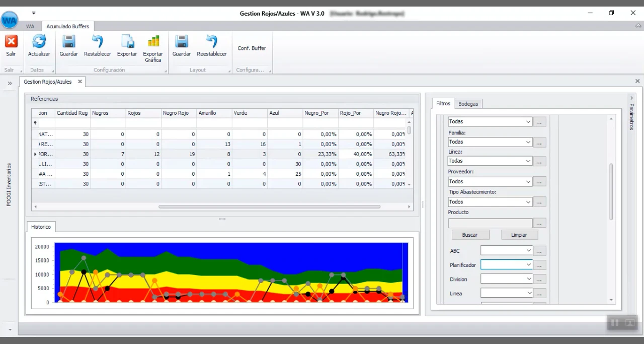This screenshot has height=344, width=644.
Task: Click the Exportar Gráfica chart icon
Action: tap(153, 42)
